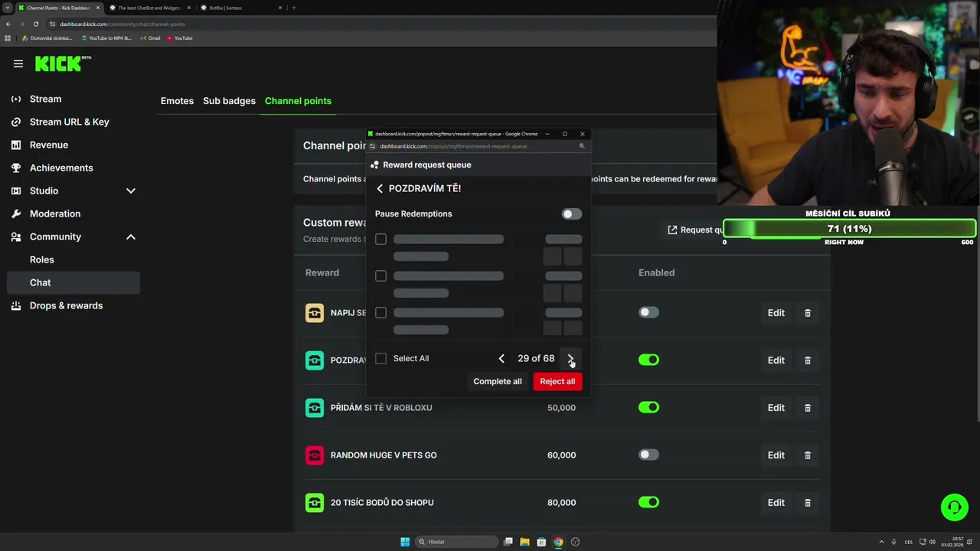
Task: Click the NAPIJ SE reward icon
Action: [x=315, y=312]
